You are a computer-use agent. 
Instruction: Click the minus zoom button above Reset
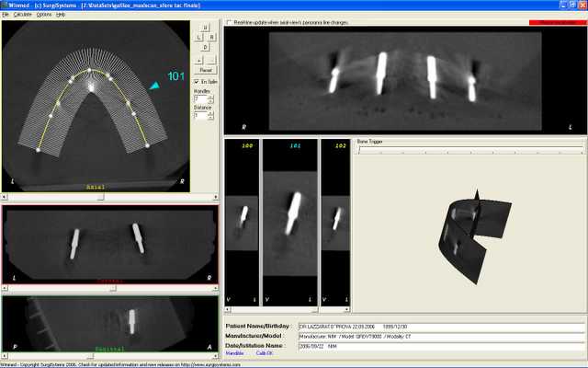point(211,60)
